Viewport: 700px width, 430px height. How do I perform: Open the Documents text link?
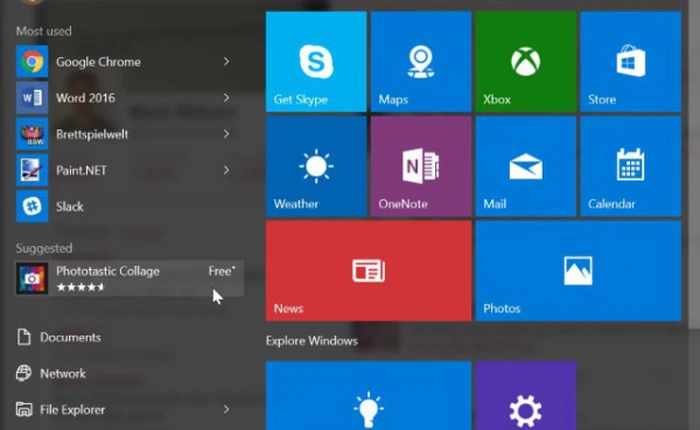(70, 337)
